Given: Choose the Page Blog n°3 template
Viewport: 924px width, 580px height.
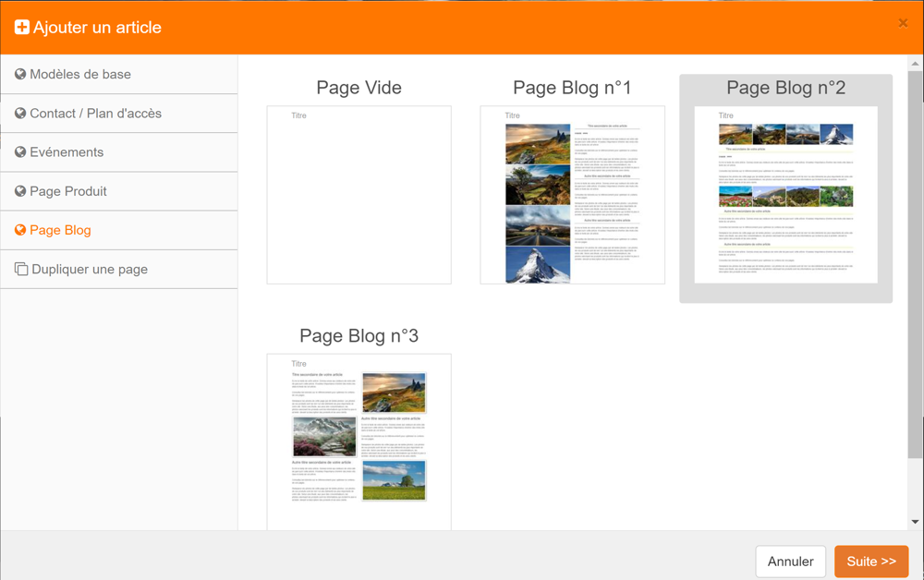Looking at the screenshot, I should (359, 441).
